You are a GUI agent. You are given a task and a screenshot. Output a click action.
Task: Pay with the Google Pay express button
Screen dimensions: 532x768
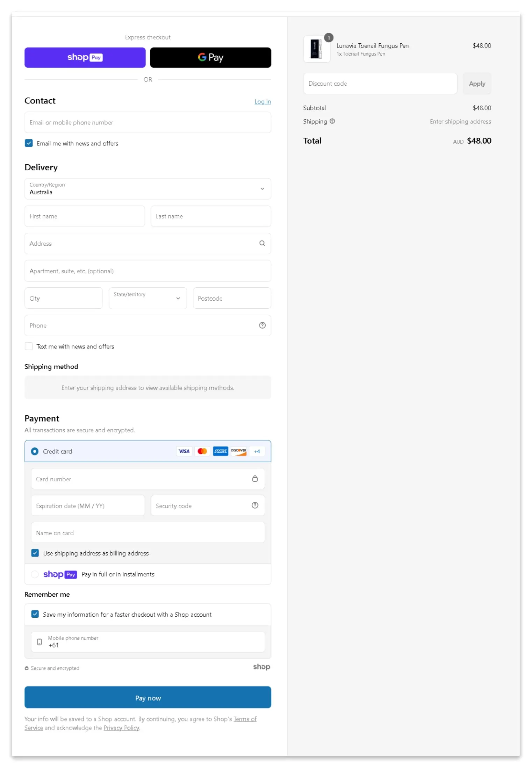210,57
